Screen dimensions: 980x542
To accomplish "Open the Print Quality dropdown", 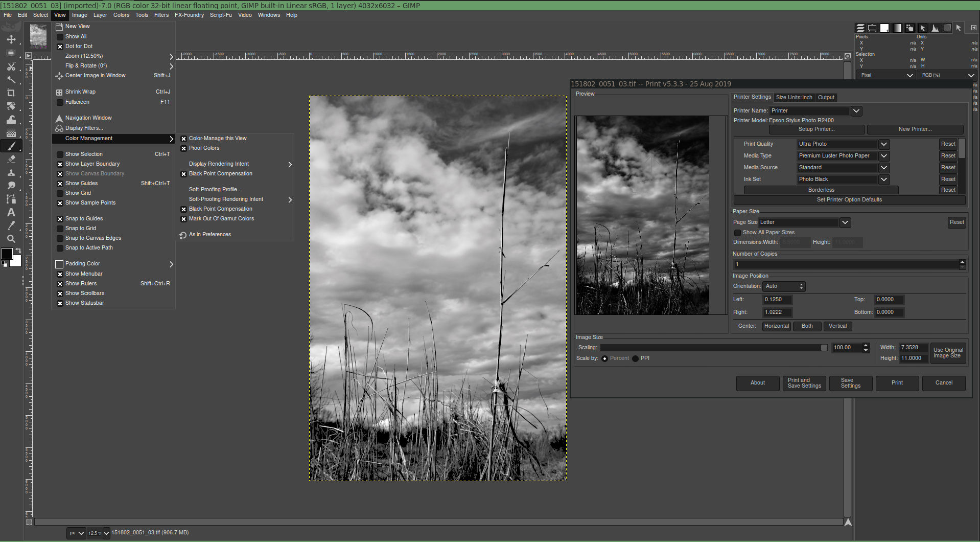I will coord(883,144).
